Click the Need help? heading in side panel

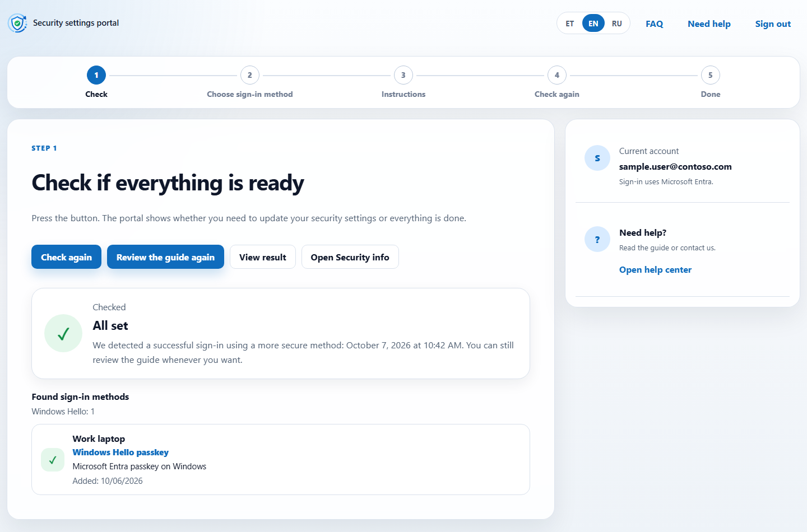coord(643,232)
